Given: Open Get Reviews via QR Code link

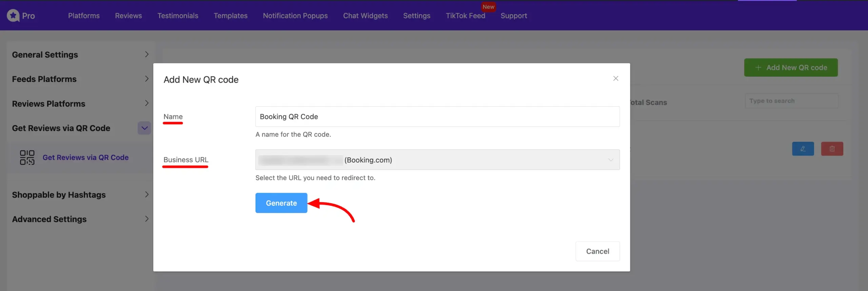Looking at the screenshot, I should pos(85,158).
